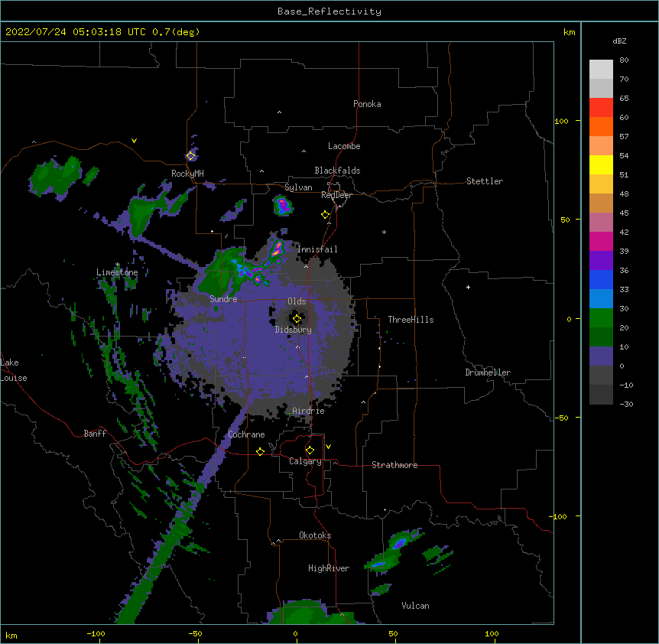
Task: Click the Olds town label
Action: 297,301
